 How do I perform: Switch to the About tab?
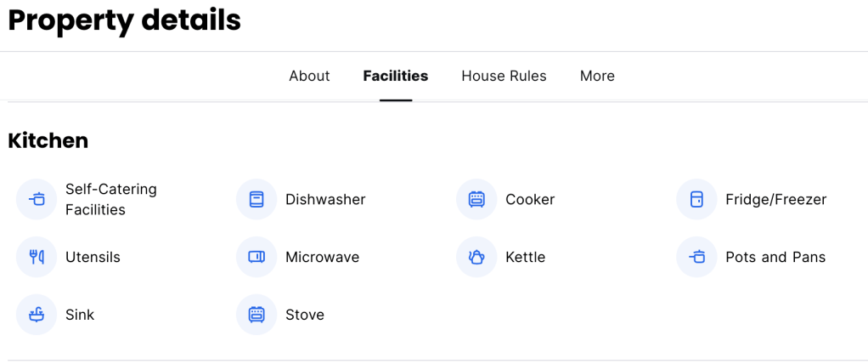(309, 76)
